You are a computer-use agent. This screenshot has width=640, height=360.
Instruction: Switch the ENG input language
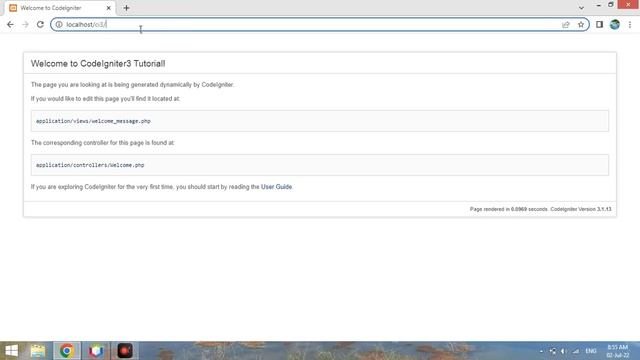click(591, 351)
